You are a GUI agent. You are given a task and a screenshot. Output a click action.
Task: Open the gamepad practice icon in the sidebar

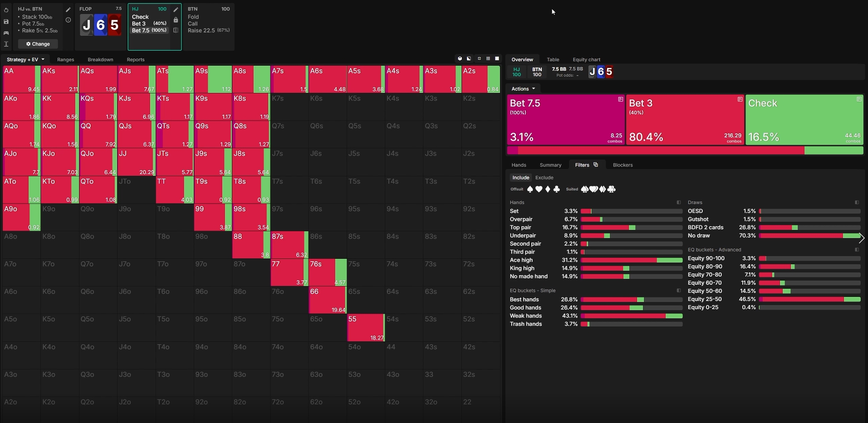6,33
